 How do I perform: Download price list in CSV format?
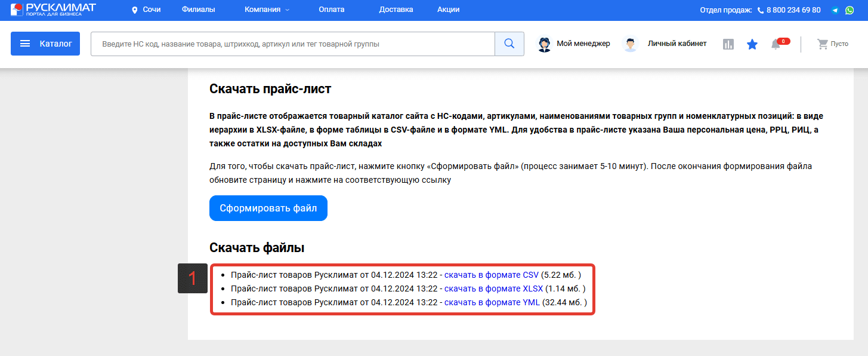pyautogui.click(x=492, y=275)
